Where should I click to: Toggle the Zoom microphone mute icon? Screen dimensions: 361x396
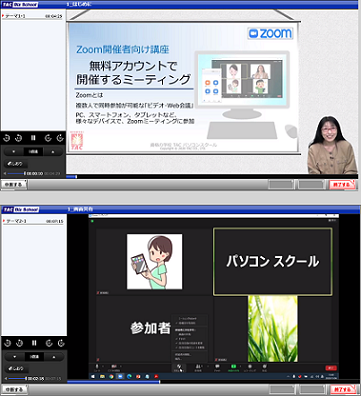(97, 367)
